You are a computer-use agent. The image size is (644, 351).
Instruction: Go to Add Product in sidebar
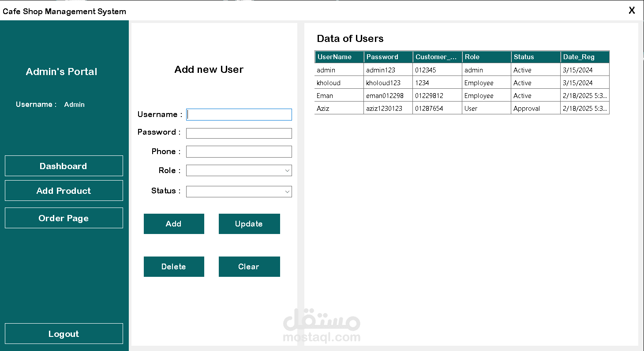pos(64,191)
